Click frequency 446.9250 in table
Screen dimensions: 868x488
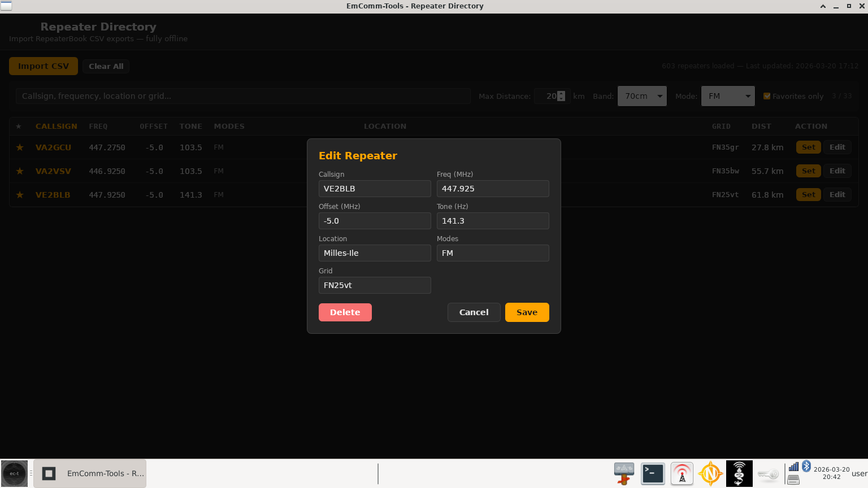tap(107, 171)
